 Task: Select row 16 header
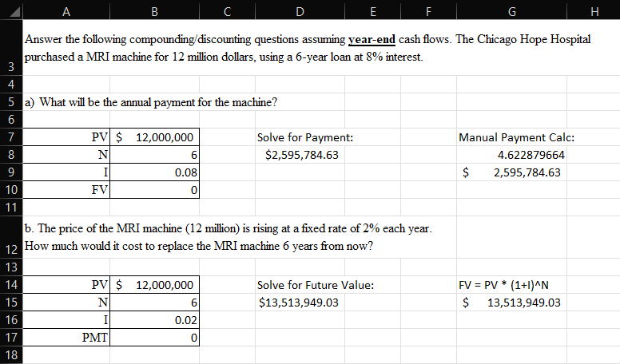click(11, 320)
